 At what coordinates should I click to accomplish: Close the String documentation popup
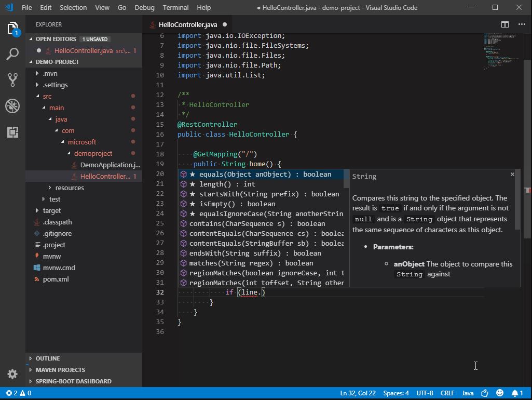pos(512,175)
